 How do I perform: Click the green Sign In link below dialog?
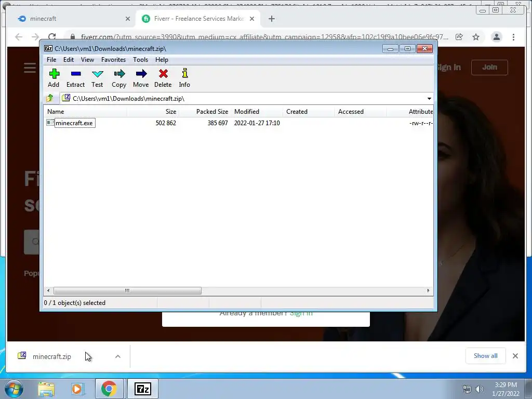(x=301, y=313)
